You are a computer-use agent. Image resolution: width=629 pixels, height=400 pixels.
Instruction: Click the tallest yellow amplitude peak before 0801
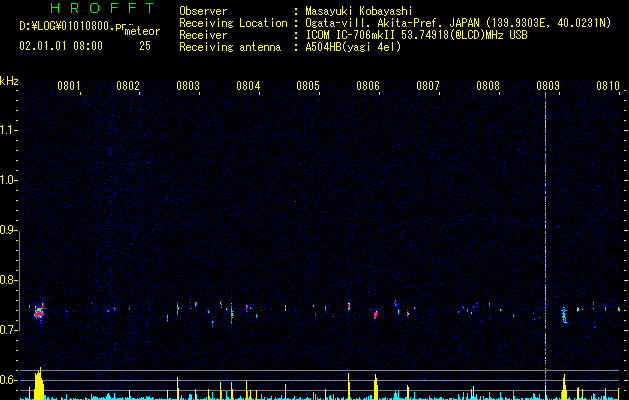(39, 384)
